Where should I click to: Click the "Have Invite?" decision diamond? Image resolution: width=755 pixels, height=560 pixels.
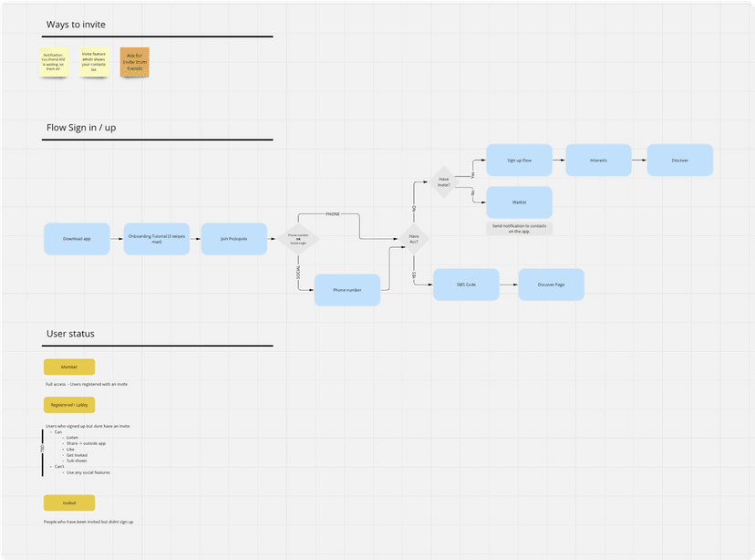click(444, 182)
